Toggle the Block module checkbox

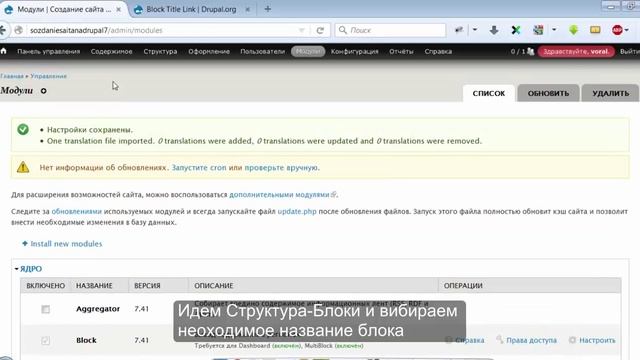click(45, 340)
